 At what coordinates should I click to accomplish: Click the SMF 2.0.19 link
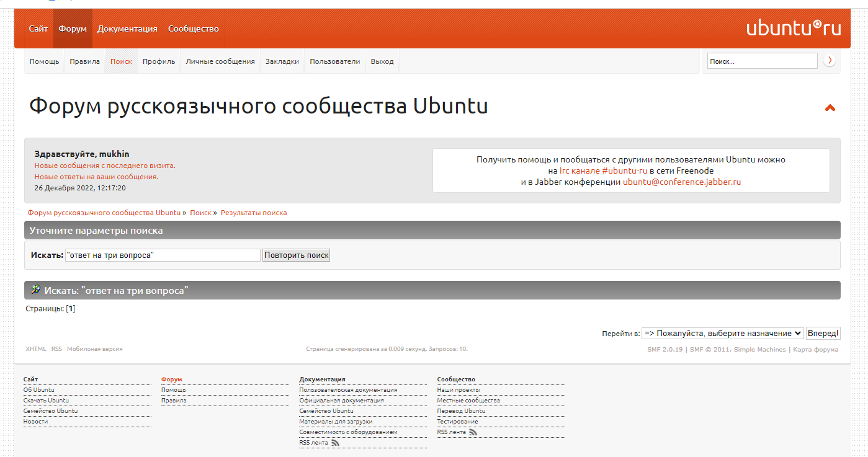665,350
